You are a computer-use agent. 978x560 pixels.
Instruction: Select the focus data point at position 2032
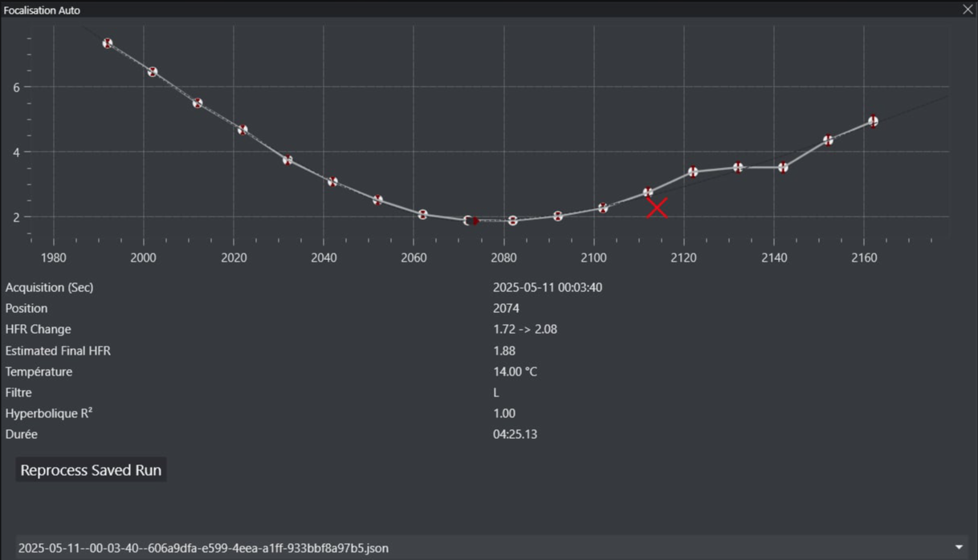(287, 160)
